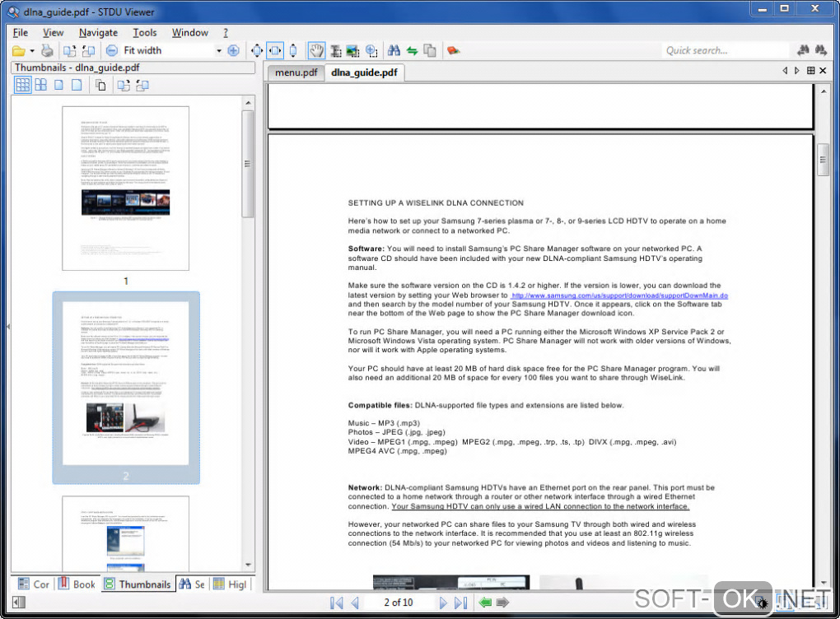
Task: Navigate forward with gray arrow
Action: (502, 603)
